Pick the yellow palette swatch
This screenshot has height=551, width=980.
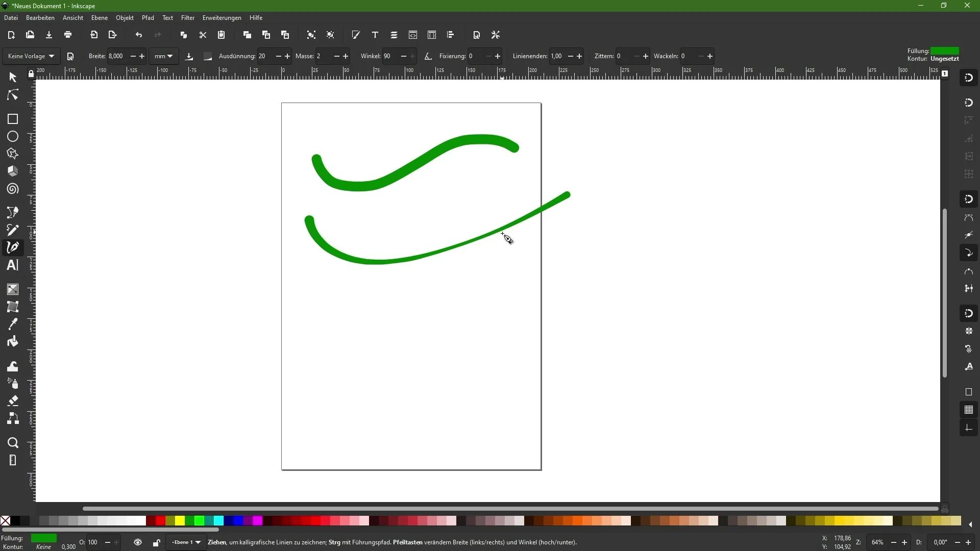180,521
